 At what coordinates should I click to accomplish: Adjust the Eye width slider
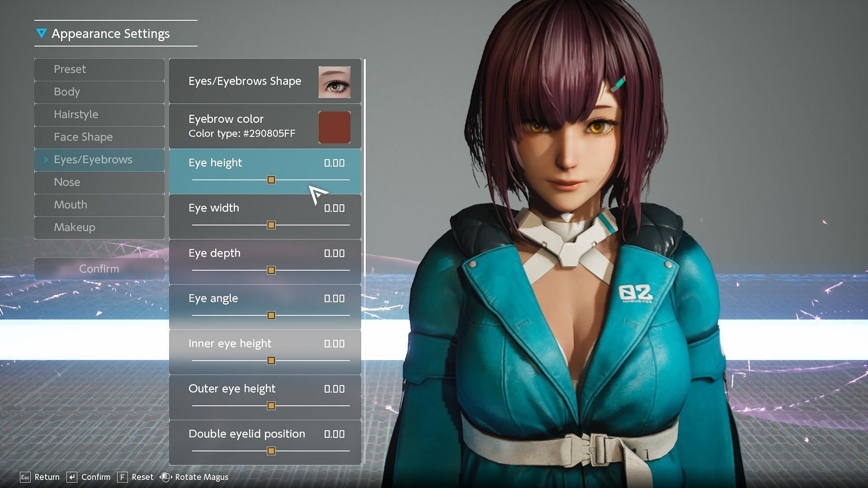270,225
